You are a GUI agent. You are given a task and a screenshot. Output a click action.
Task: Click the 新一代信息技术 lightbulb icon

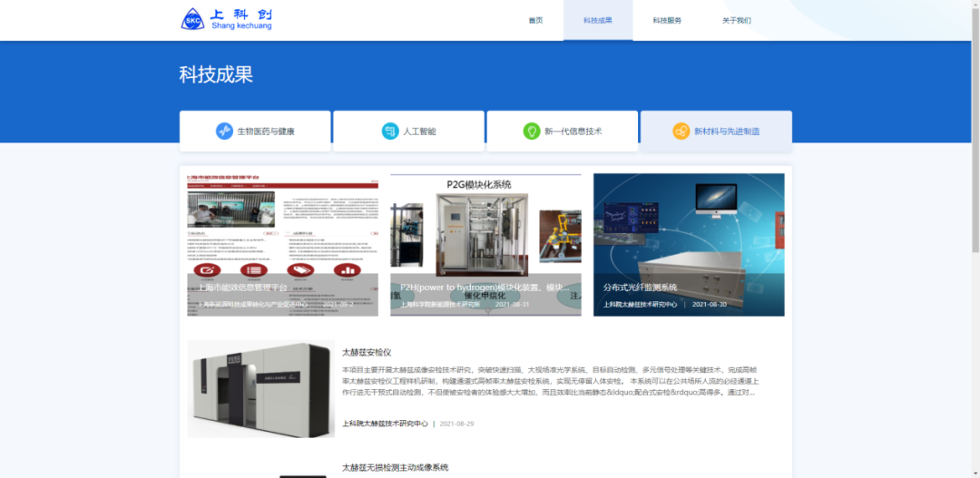click(532, 132)
